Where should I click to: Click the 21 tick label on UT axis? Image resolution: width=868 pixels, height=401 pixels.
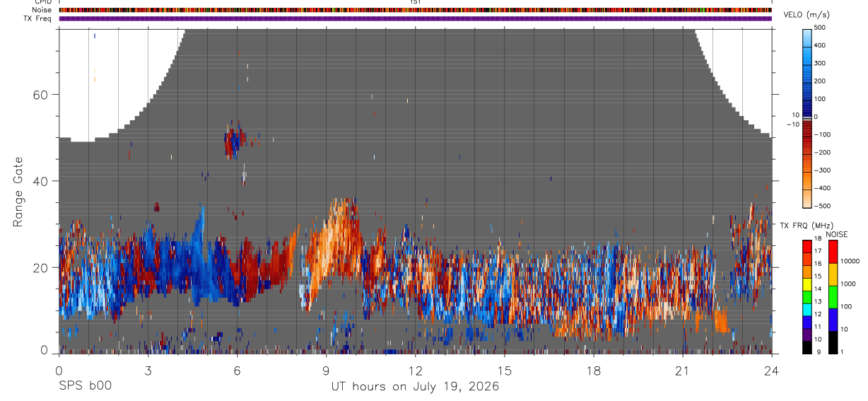point(682,371)
